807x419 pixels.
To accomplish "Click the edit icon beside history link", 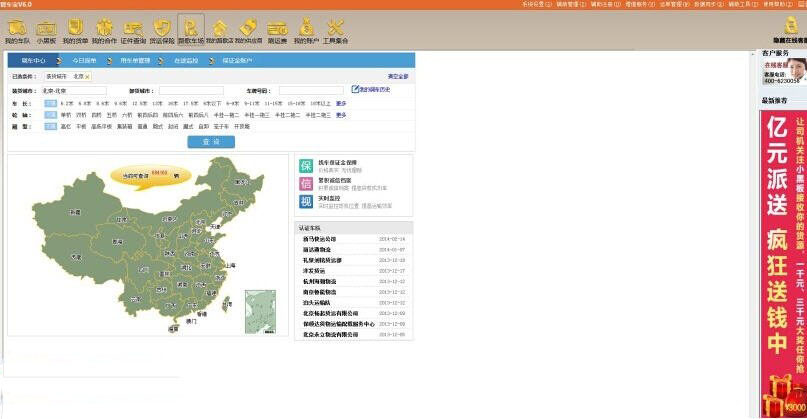I will (x=355, y=89).
